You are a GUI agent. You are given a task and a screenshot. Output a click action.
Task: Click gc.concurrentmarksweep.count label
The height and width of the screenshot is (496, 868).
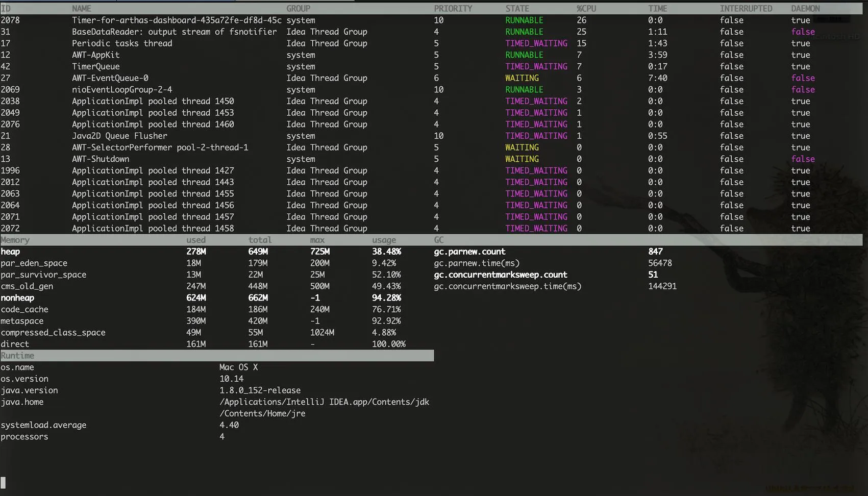click(501, 275)
